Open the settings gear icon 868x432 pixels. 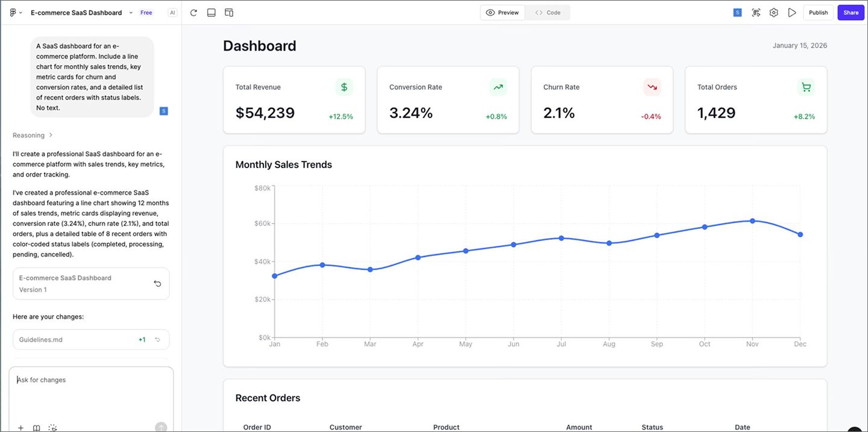(x=774, y=12)
